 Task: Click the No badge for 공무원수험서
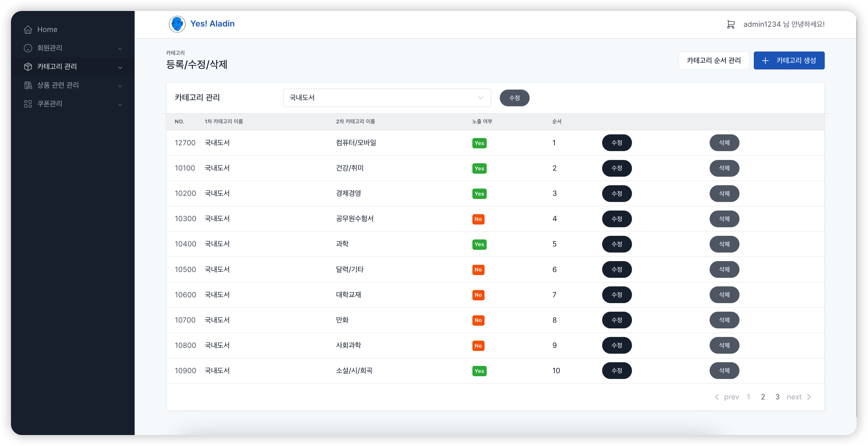(x=478, y=219)
